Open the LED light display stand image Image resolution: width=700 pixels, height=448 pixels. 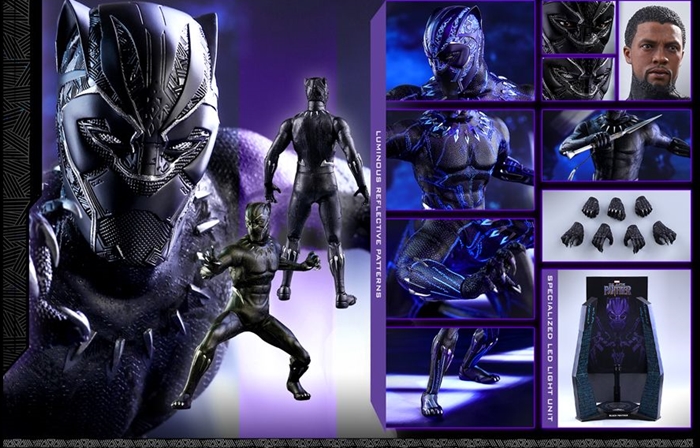(624, 348)
